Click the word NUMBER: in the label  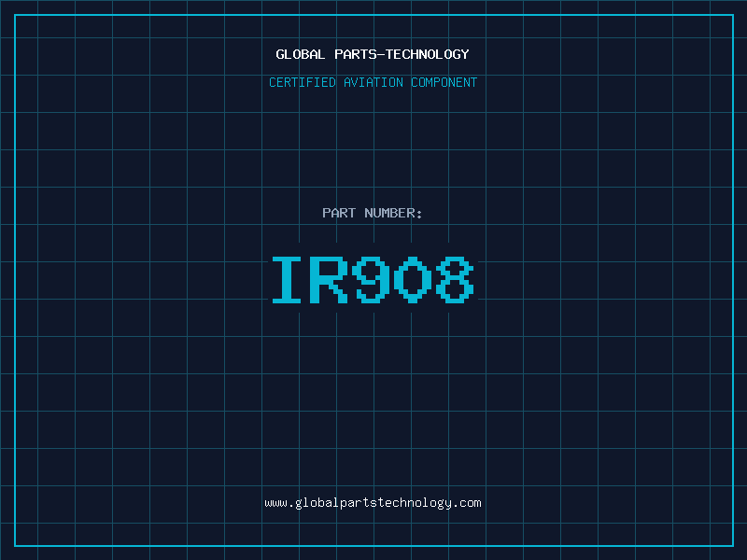coord(391,213)
